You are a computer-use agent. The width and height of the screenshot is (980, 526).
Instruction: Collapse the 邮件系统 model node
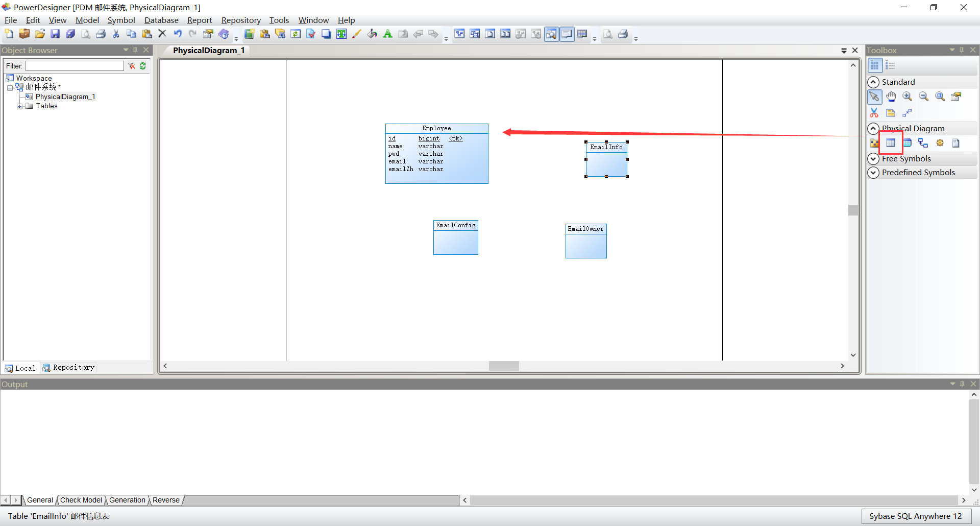pos(10,88)
